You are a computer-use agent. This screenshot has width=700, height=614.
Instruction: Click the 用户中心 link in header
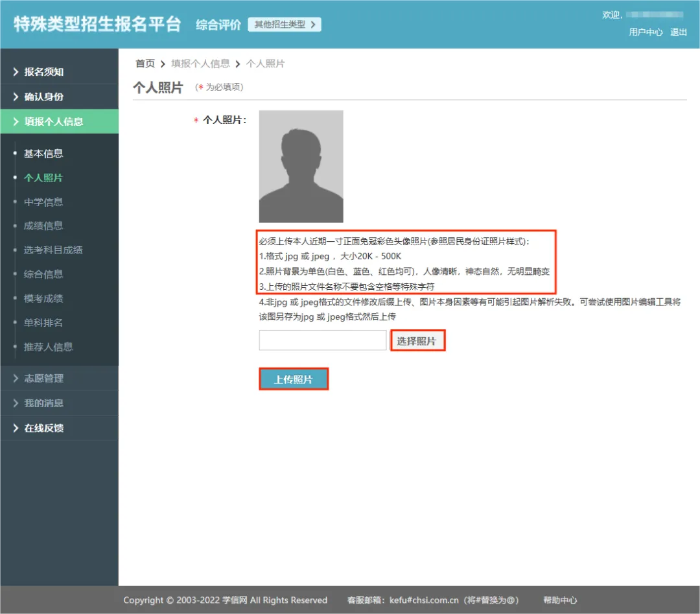(x=646, y=32)
